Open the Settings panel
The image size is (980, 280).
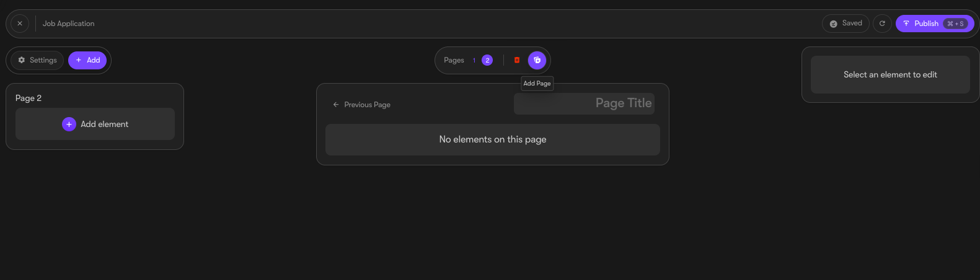(x=37, y=60)
